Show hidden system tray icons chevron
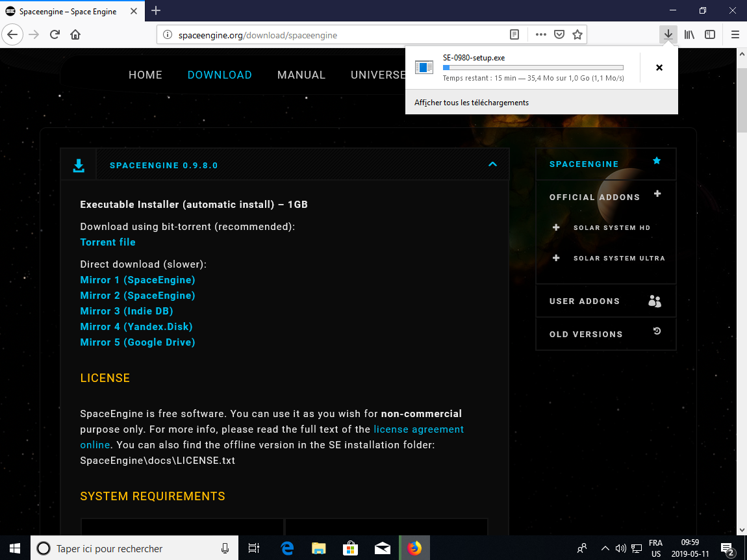 (x=605, y=548)
